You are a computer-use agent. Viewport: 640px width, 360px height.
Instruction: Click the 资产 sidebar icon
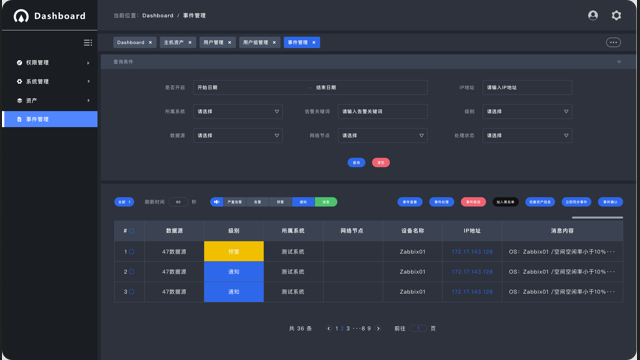click(x=19, y=100)
